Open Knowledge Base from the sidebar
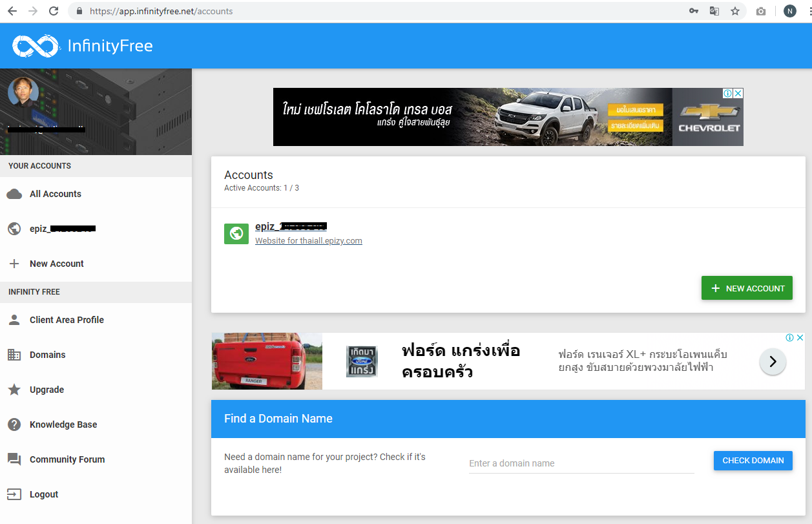812x524 pixels. [x=63, y=424]
